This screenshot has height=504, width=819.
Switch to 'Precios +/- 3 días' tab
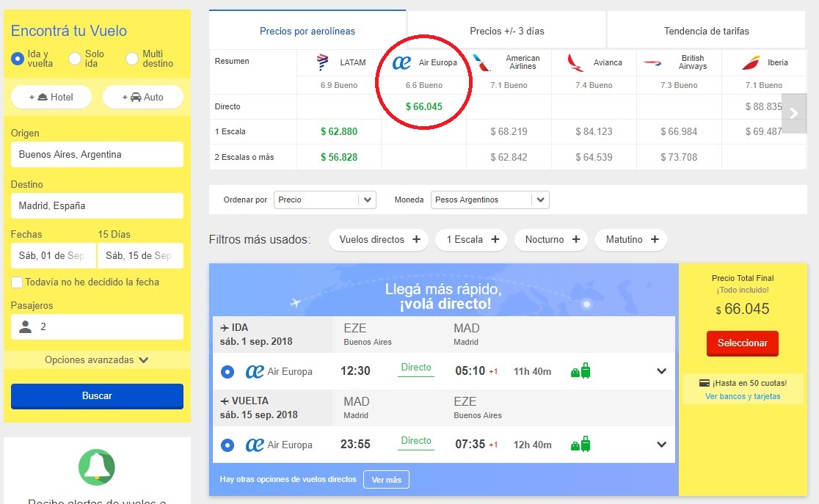[x=506, y=31]
